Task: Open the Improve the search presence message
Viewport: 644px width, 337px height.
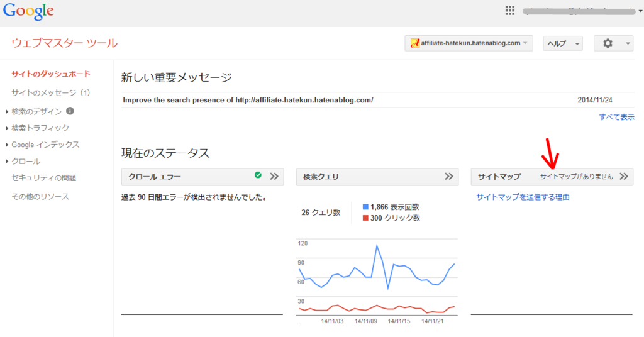Action: (248, 100)
